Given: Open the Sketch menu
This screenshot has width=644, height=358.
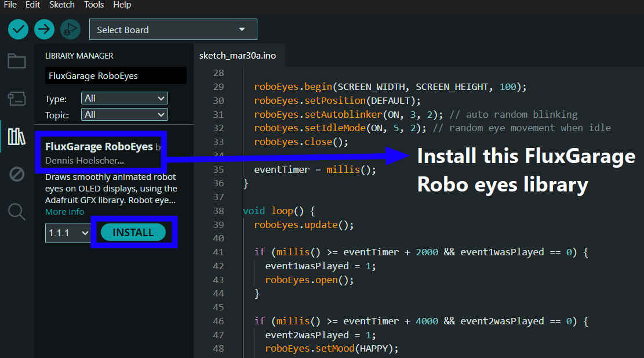Looking at the screenshot, I should pos(62,5).
